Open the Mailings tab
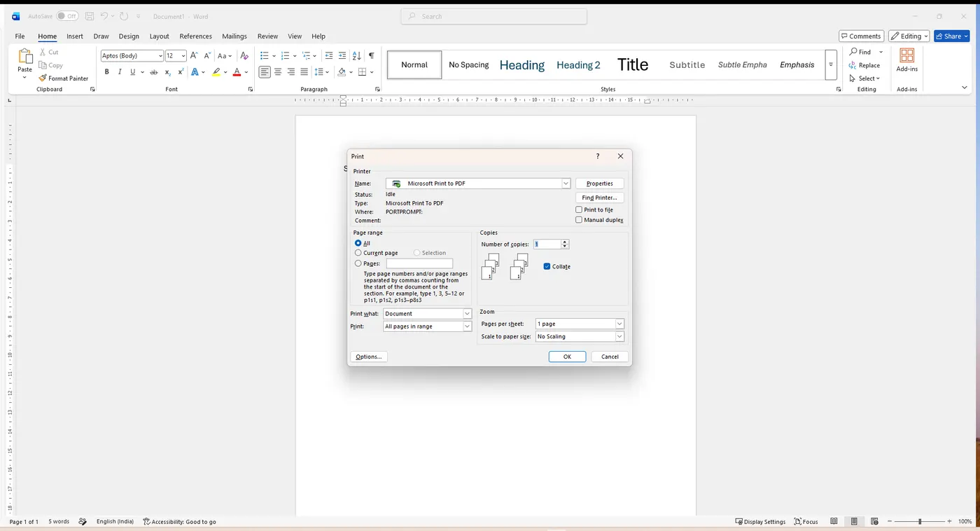This screenshot has height=531, width=980. pos(234,36)
